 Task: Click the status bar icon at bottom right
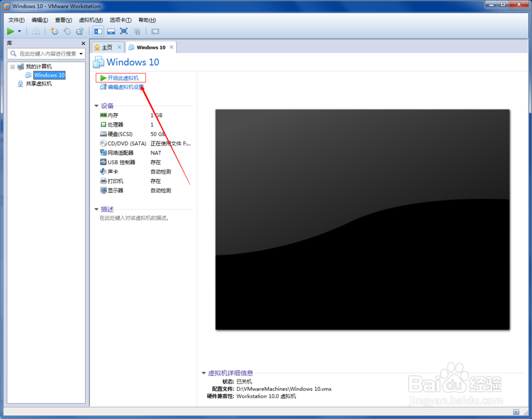516,412
